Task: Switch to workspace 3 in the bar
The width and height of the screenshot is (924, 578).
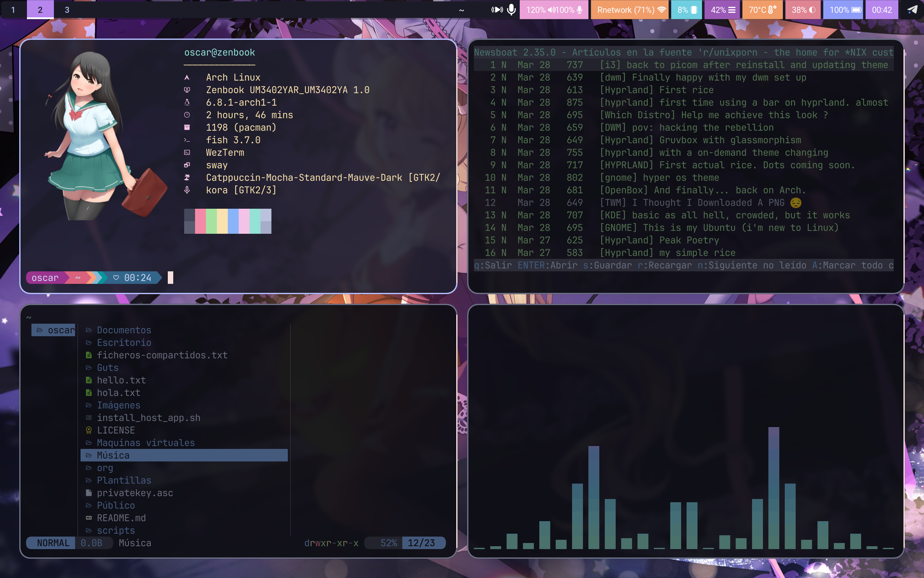Action: tap(67, 10)
